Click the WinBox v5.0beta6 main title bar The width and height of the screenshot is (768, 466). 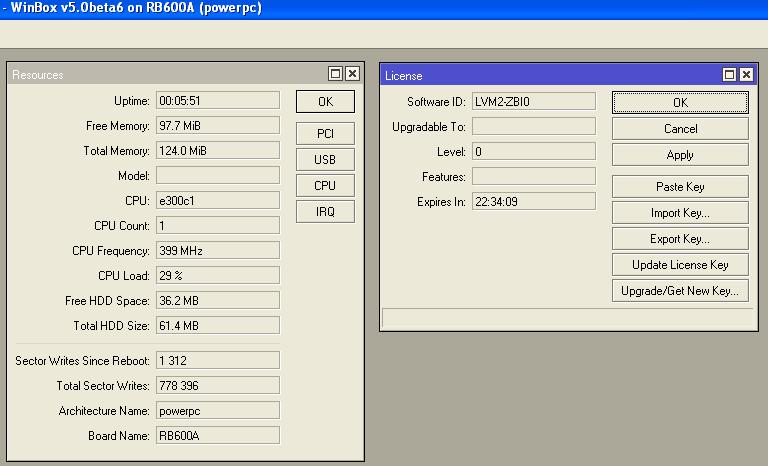pyautogui.click(x=384, y=9)
